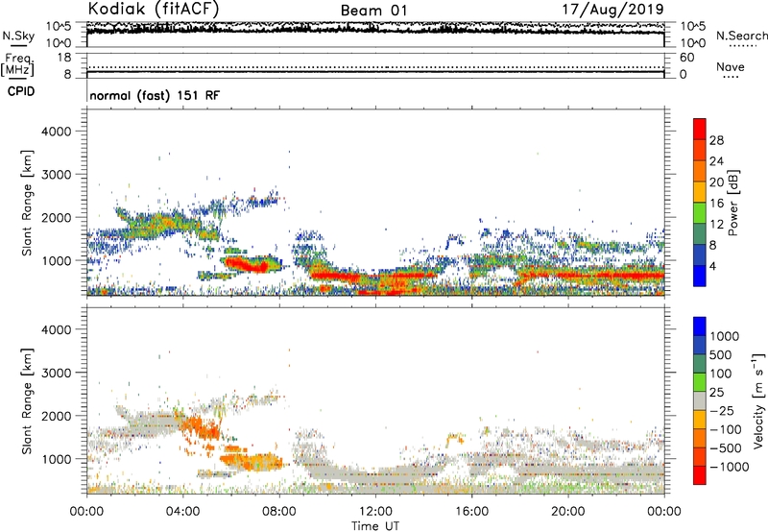Click the 'Velocity [m s⁻¹]' colorbar title

758,400
